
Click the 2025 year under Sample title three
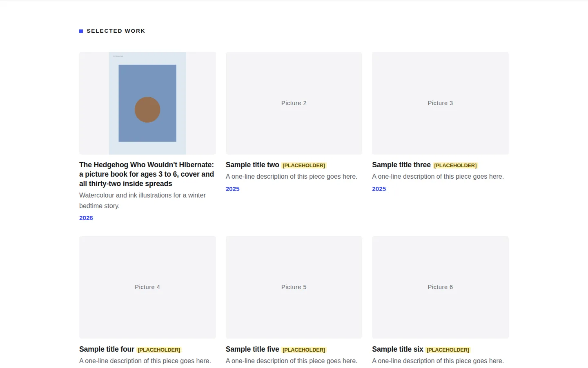pyautogui.click(x=379, y=189)
